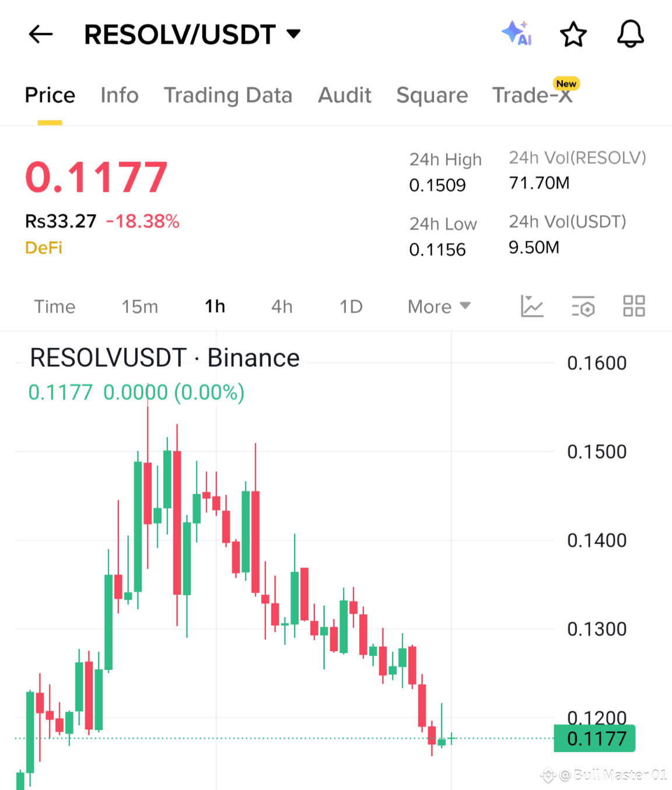
Task: Select the 1D chart interval
Action: (351, 306)
